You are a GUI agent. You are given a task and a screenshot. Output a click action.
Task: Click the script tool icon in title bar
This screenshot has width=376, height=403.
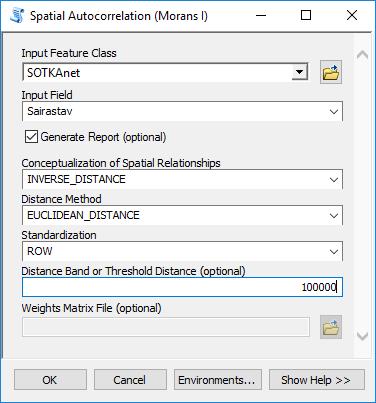[17, 16]
